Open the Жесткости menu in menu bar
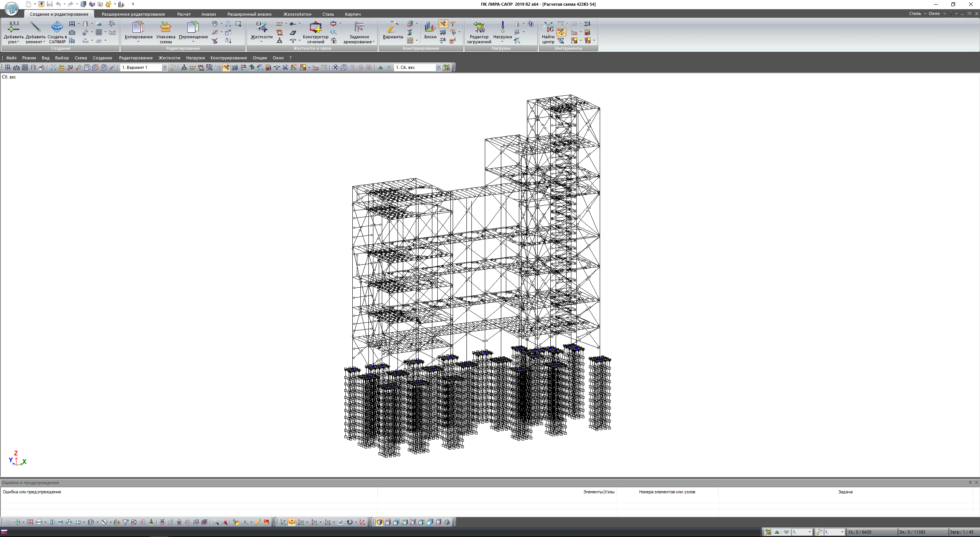The height and width of the screenshot is (537, 980). click(169, 58)
